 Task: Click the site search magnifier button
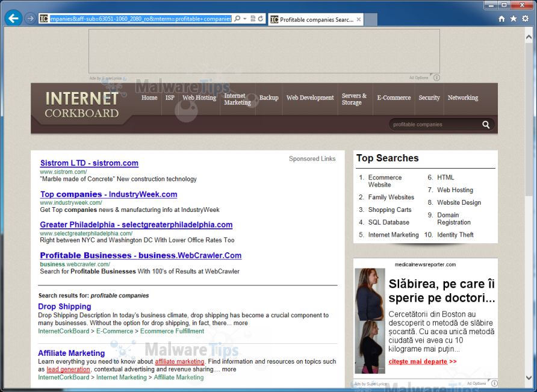486,125
